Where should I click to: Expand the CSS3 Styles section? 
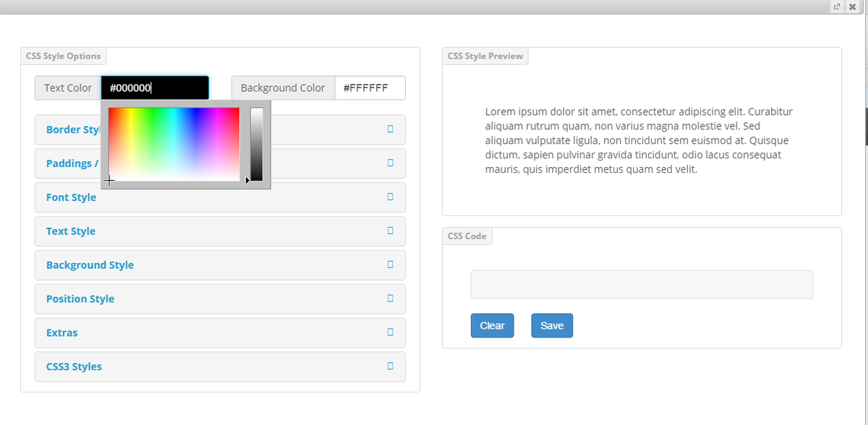pyautogui.click(x=220, y=366)
